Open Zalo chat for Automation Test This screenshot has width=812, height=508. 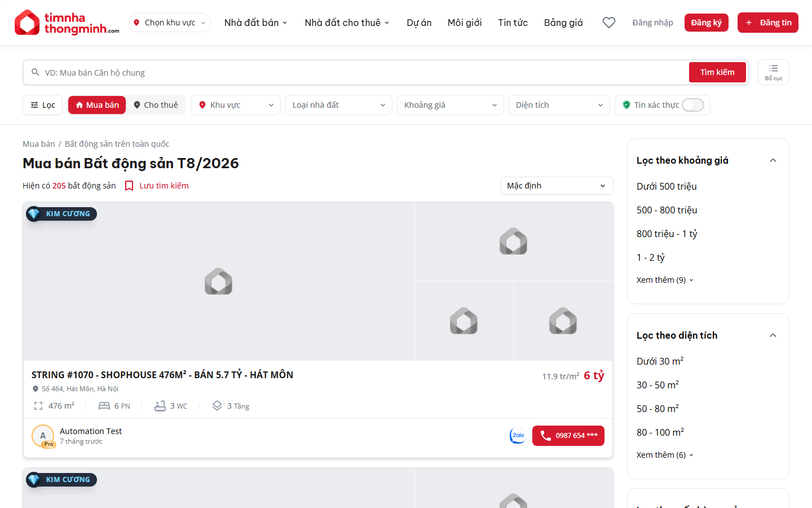pos(518,436)
